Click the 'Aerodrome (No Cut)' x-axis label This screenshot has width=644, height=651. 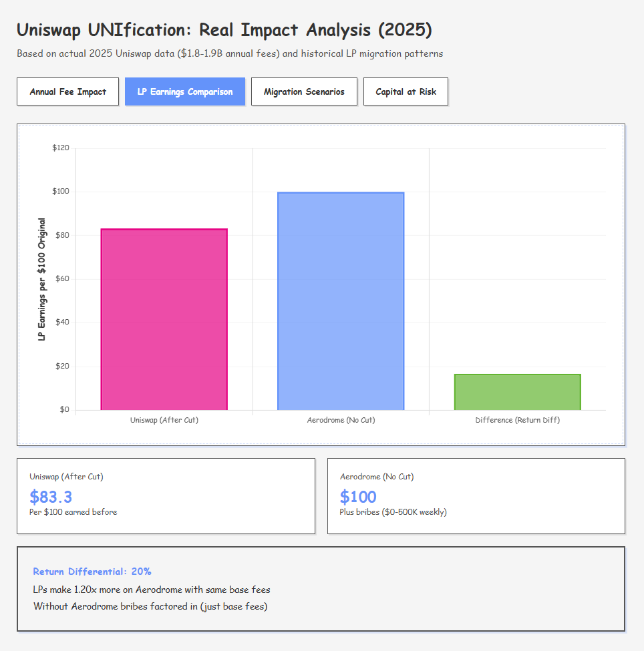click(341, 420)
